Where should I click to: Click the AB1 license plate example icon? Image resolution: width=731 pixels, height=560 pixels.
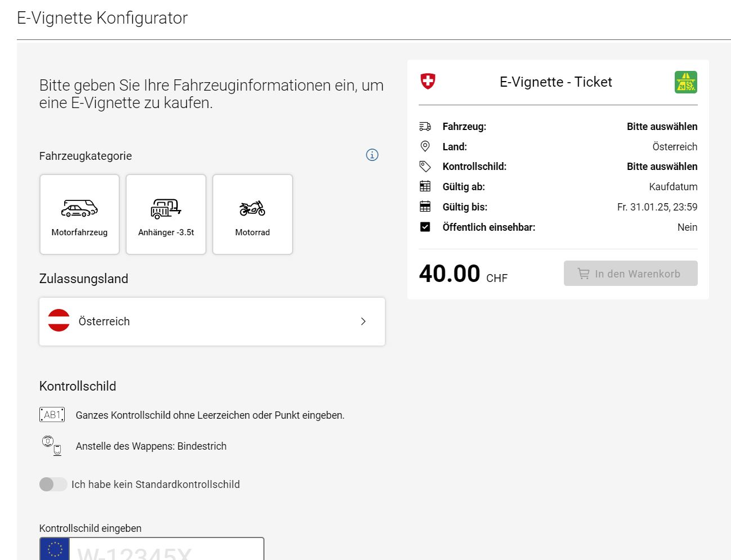click(x=52, y=415)
